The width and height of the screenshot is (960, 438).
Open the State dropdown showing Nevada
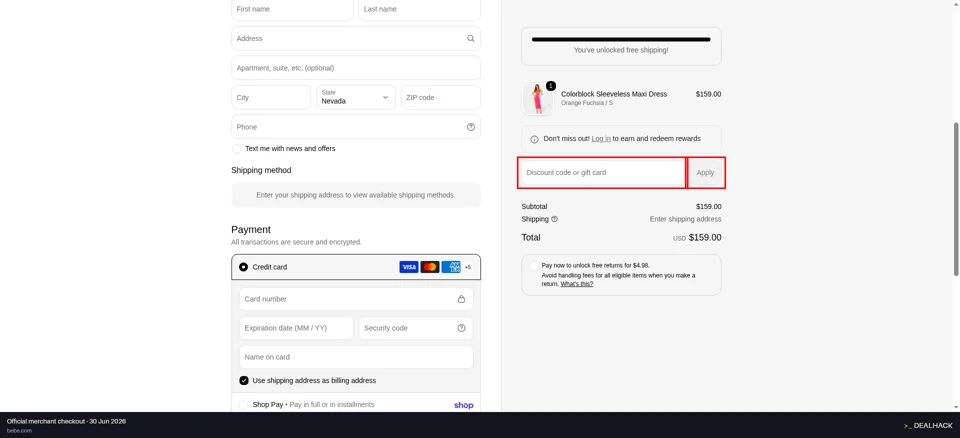point(356,97)
